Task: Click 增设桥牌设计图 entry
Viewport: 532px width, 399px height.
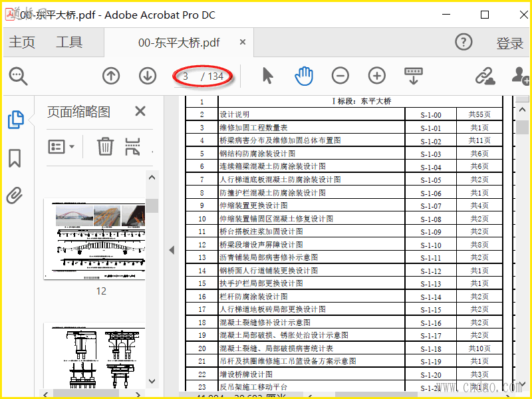Action: [246, 374]
